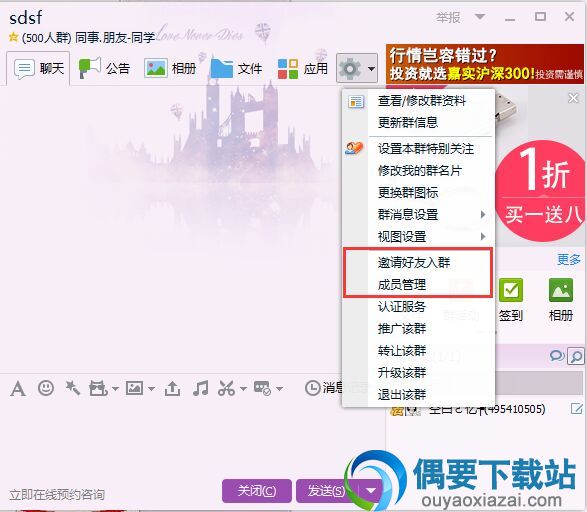Image resolution: width=587 pixels, height=512 pixels.
Task: Click into the message input area
Action: (x=193, y=436)
